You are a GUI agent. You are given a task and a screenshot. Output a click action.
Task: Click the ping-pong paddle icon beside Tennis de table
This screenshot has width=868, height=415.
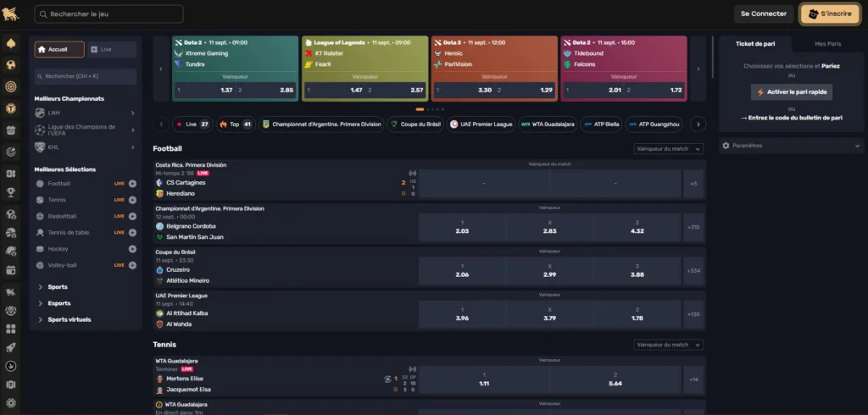tap(40, 232)
